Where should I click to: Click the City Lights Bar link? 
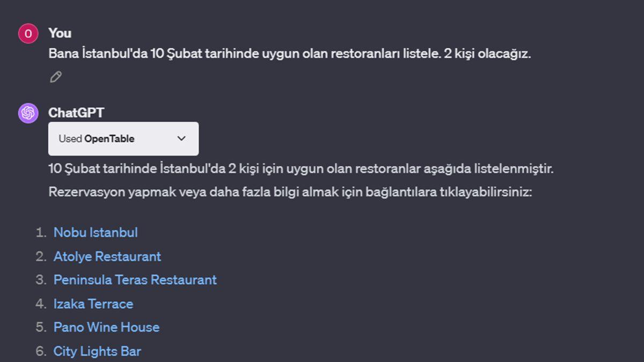97,351
